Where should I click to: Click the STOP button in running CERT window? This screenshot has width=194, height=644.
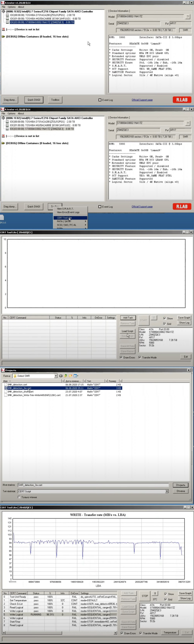click(145, 596)
